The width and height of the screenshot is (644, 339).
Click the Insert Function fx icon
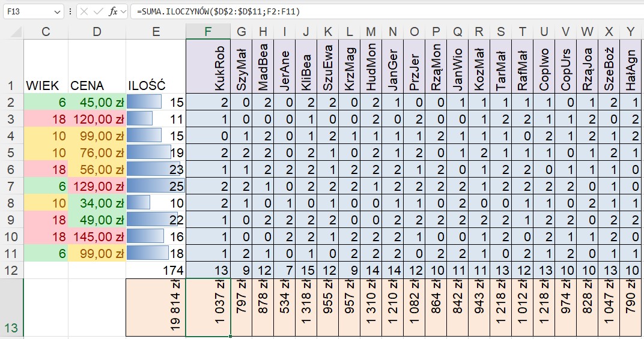tap(113, 11)
